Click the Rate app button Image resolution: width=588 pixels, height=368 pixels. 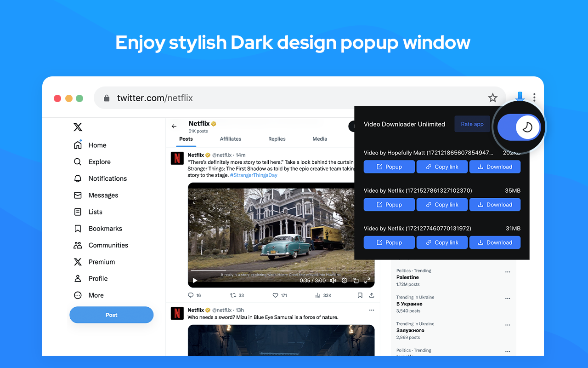tap(472, 124)
